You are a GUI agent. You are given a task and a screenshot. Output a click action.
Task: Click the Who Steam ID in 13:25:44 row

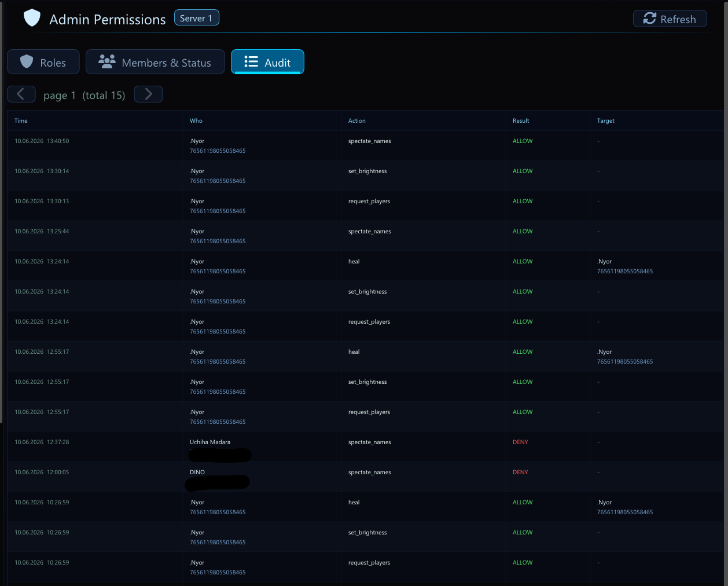point(218,241)
